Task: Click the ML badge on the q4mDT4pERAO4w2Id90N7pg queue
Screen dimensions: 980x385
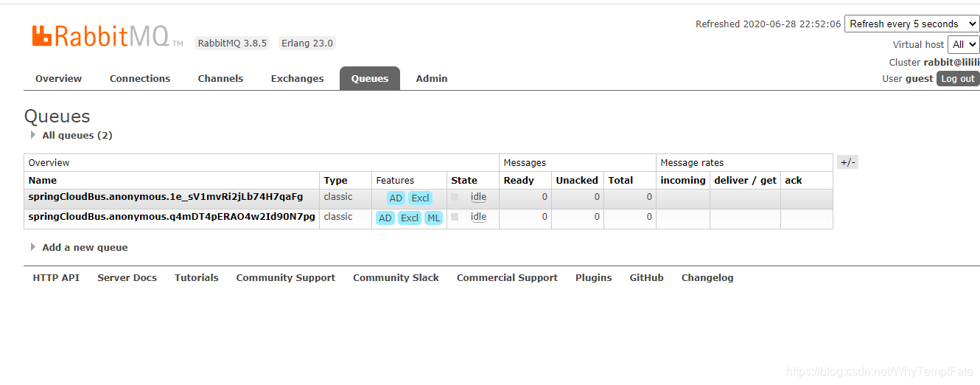Action: [434, 218]
